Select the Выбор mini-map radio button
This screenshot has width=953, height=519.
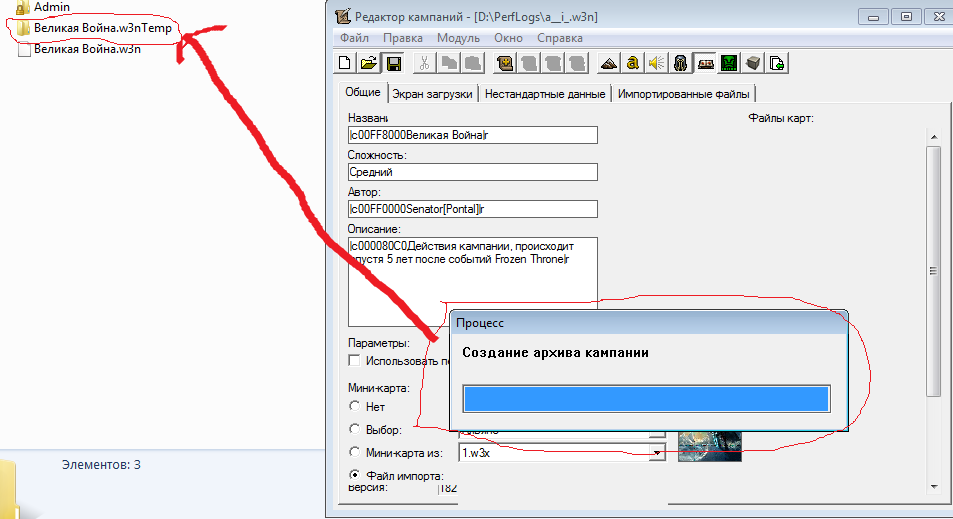(x=354, y=428)
